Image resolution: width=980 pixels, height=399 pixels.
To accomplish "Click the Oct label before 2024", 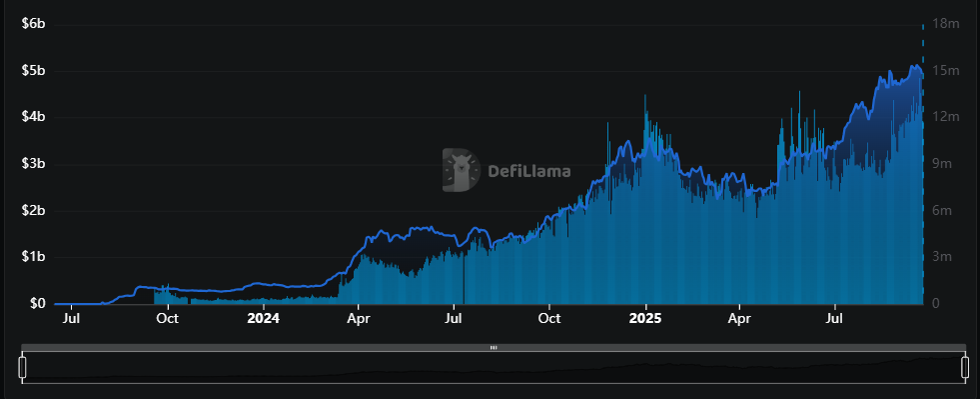I will (168, 318).
